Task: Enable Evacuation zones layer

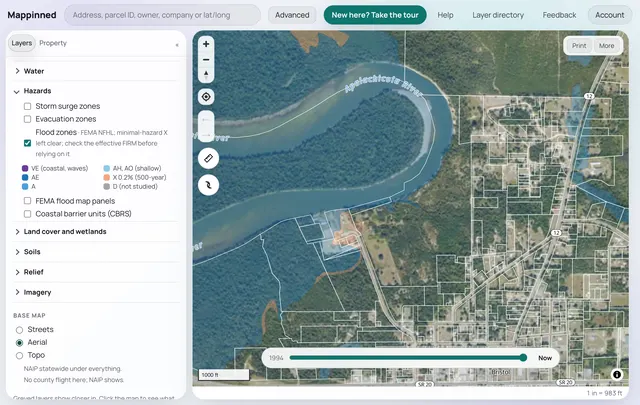Action: tap(27, 119)
